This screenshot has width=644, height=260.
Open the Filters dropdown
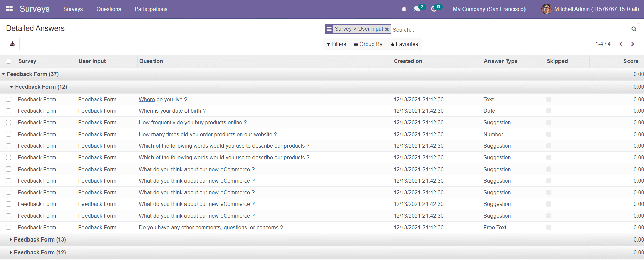click(x=336, y=44)
